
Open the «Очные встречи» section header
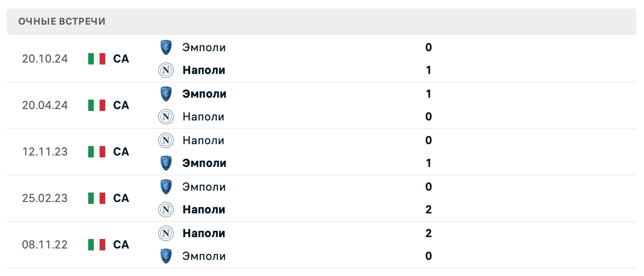pos(62,21)
